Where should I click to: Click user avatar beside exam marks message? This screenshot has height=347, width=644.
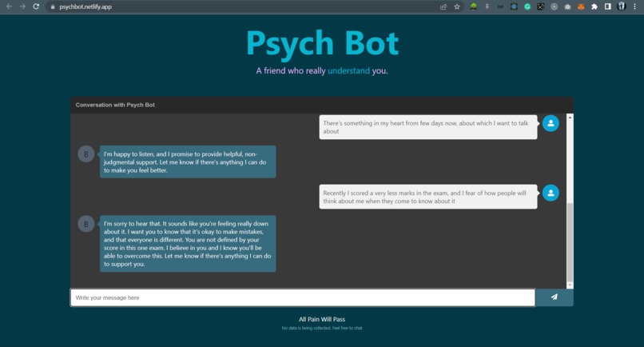coord(551,193)
